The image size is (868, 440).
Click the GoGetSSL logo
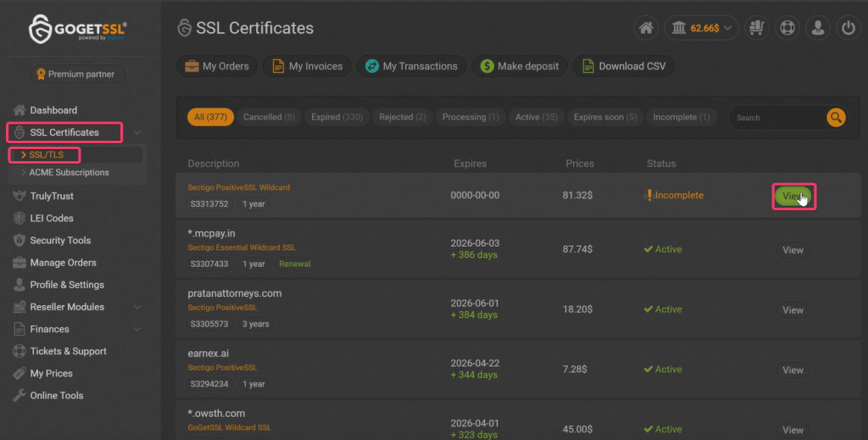[x=77, y=28]
